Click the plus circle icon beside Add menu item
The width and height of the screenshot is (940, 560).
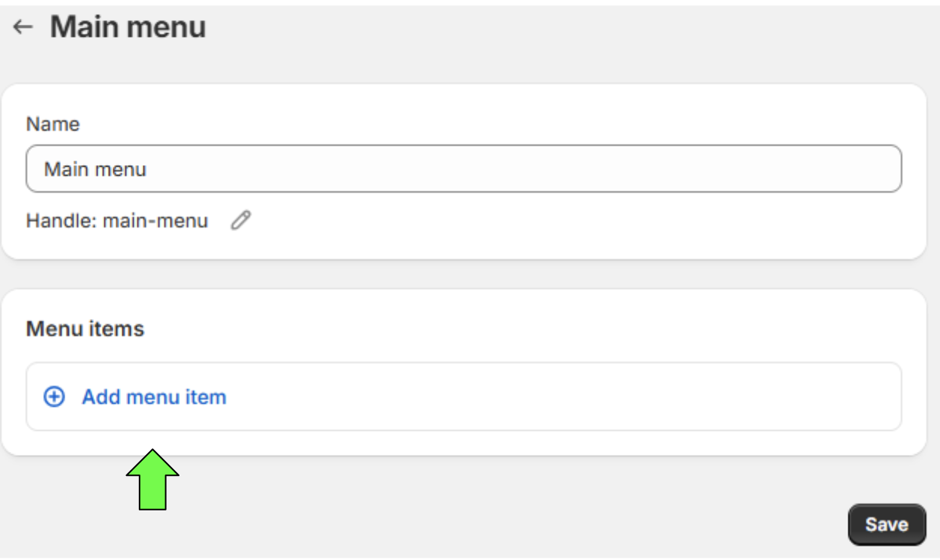coord(54,397)
